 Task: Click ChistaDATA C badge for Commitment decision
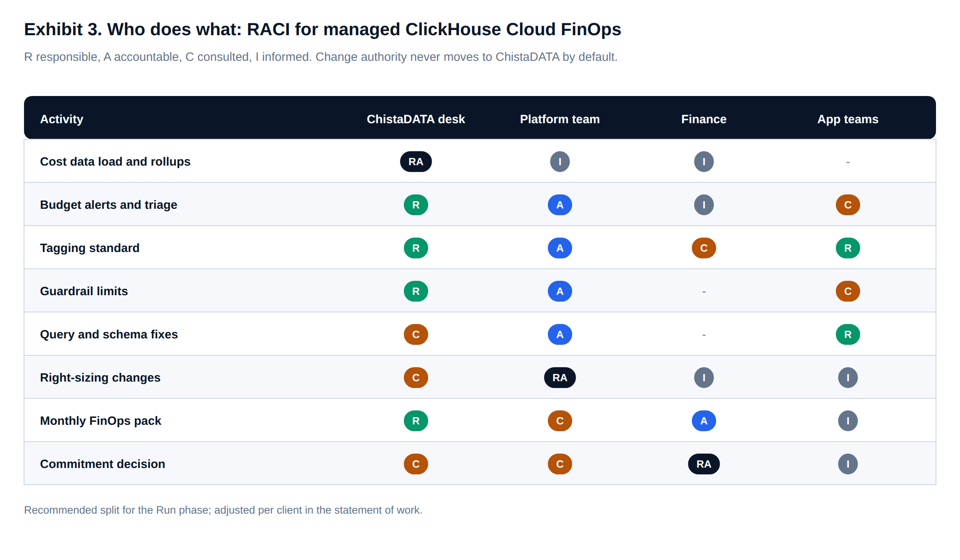pyautogui.click(x=416, y=464)
